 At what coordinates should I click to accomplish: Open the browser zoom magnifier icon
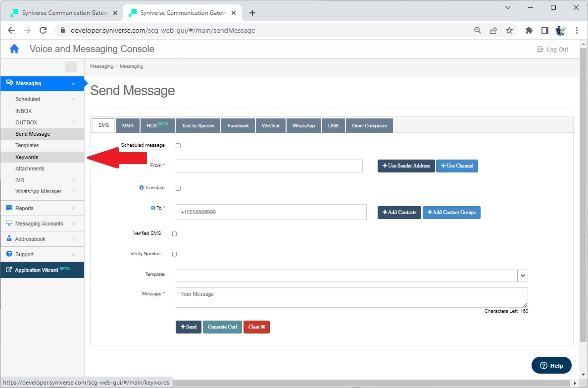pos(477,30)
